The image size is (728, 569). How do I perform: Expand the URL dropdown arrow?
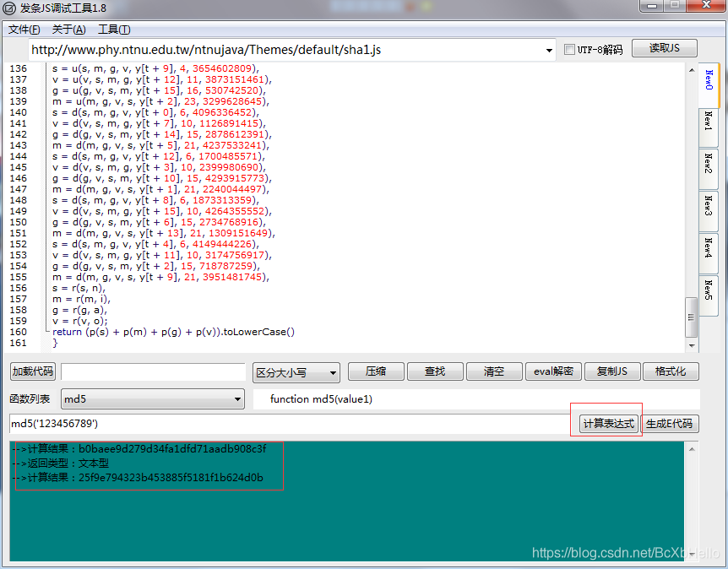549,50
